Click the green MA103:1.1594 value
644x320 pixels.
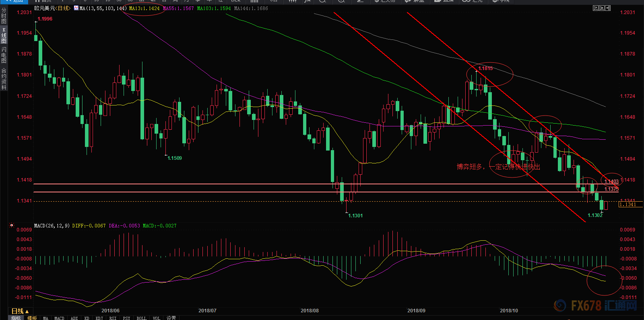tap(214, 8)
